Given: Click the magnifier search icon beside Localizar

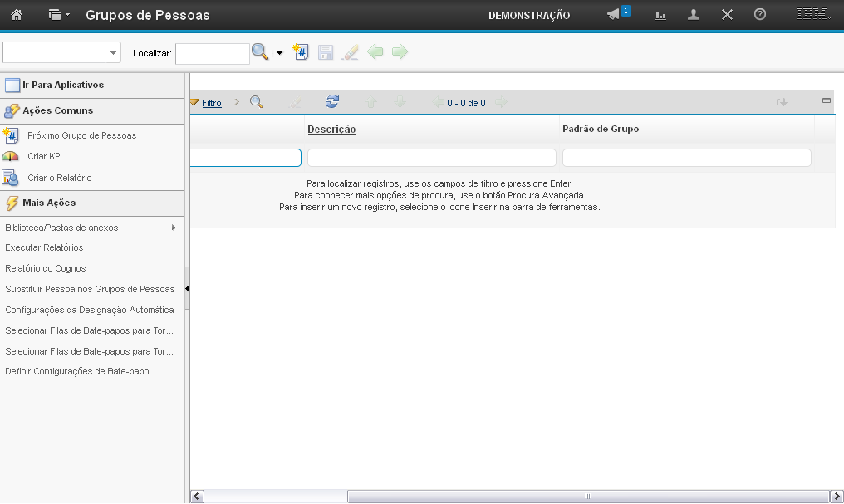Looking at the screenshot, I should (260, 52).
